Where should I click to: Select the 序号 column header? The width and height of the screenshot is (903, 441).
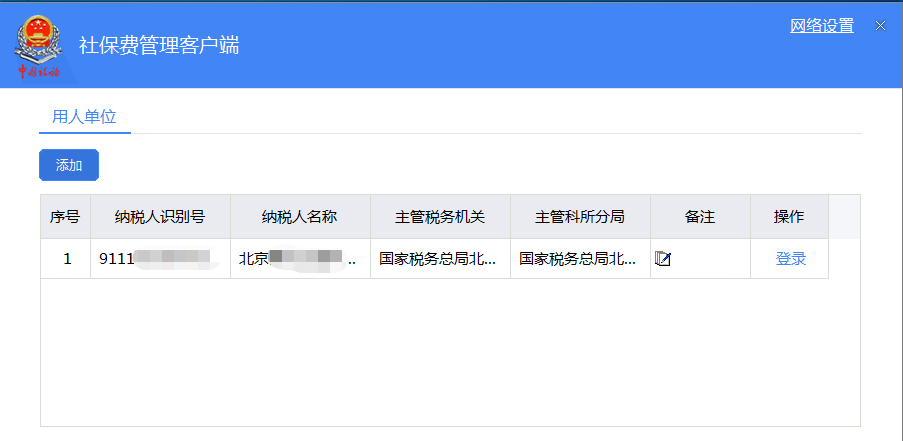click(65, 216)
